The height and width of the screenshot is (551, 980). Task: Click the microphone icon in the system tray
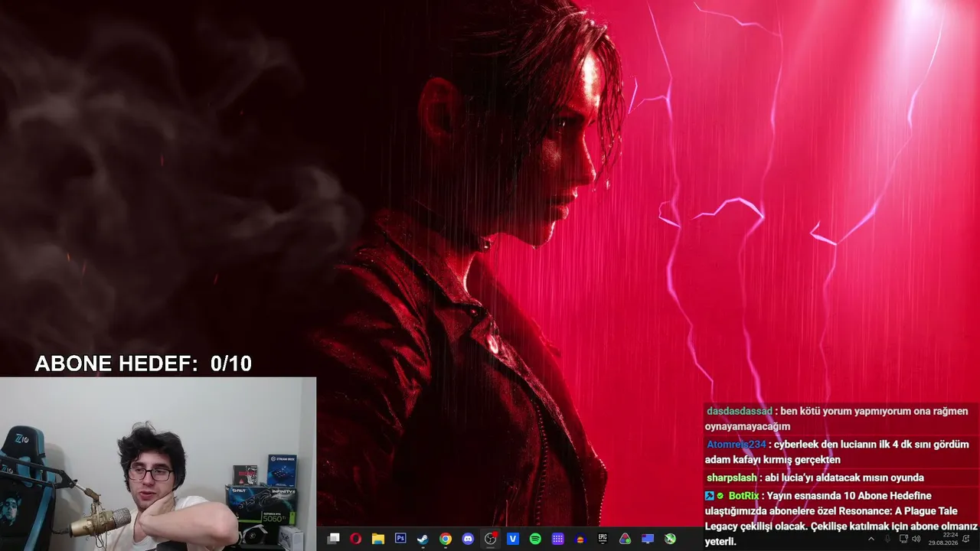coord(888,539)
